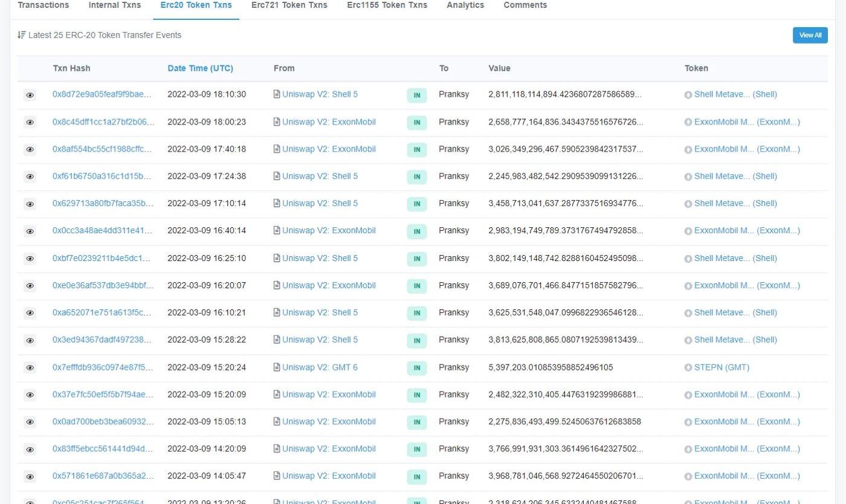Switch to the Internal Txns tab
Viewport: 846px width, 504px height.
click(114, 5)
